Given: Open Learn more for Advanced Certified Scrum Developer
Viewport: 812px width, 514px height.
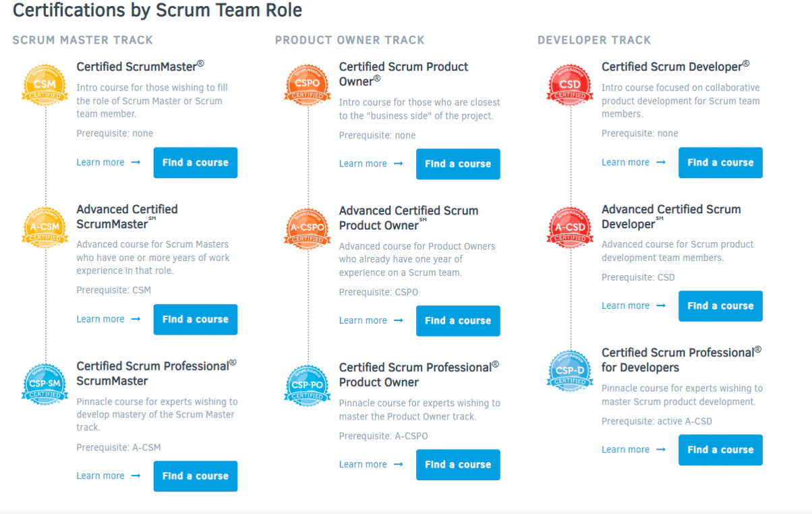Looking at the screenshot, I should pyautogui.click(x=633, y=306).
